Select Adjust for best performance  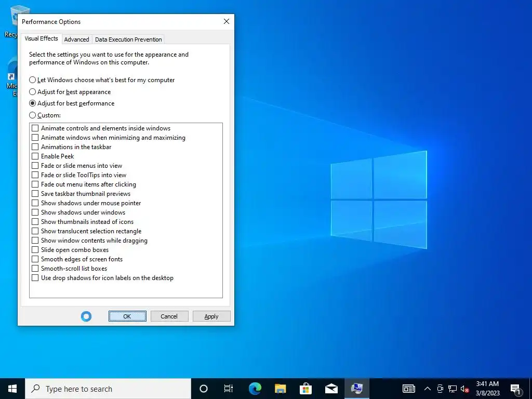click(72, 103)
